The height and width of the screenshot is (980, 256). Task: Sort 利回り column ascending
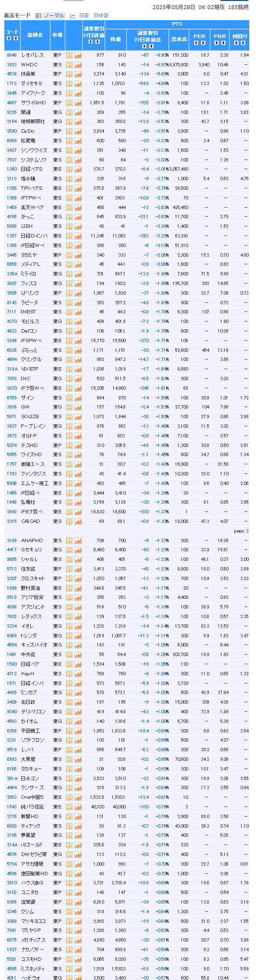(237, 43)
